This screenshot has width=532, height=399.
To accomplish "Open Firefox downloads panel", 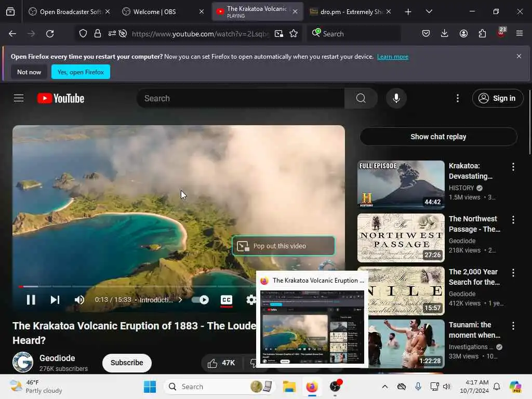I will (445, 33).
